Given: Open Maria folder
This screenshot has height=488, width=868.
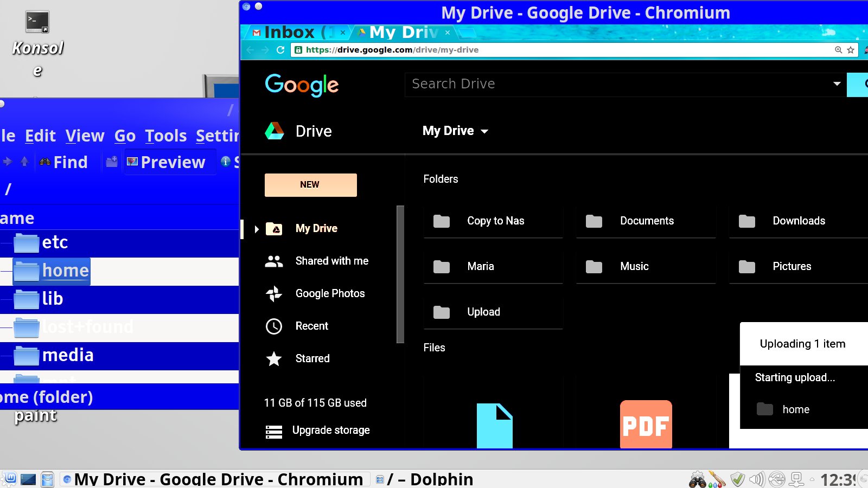Looking at the screenshot, I should coord(493,267).
